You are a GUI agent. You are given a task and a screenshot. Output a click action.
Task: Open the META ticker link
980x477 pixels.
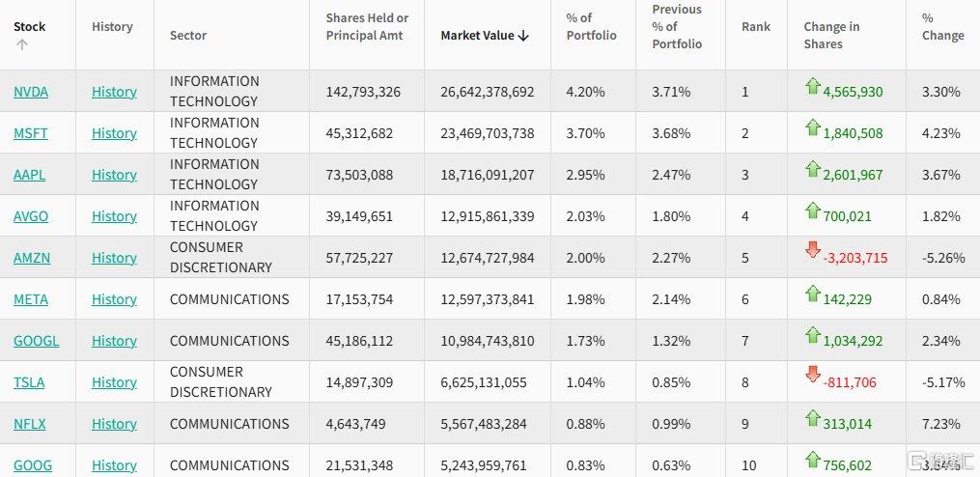coord(31,299)
